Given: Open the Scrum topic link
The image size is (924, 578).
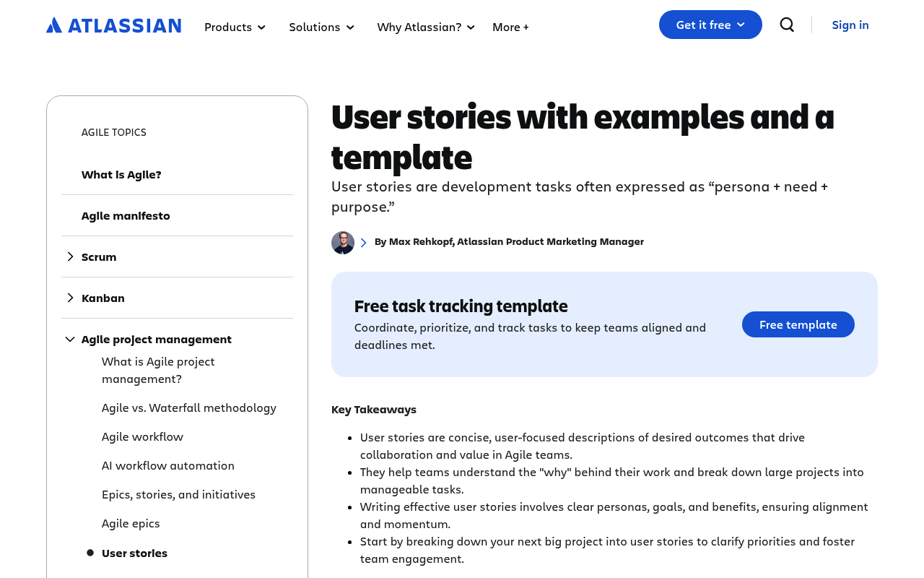Looking at the screenshot, I should click(x=99, y=256).
